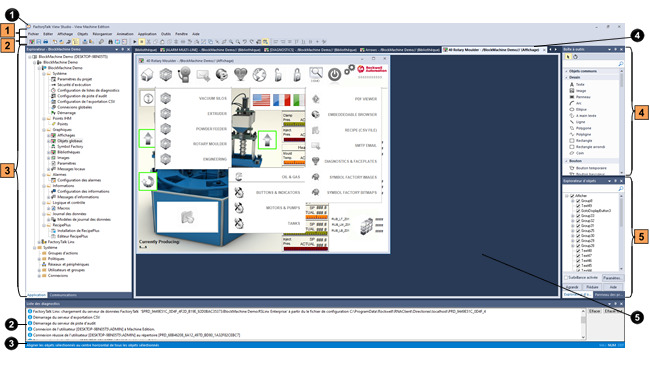Click the Réduire button
The image size is (650, 370).
592,287
